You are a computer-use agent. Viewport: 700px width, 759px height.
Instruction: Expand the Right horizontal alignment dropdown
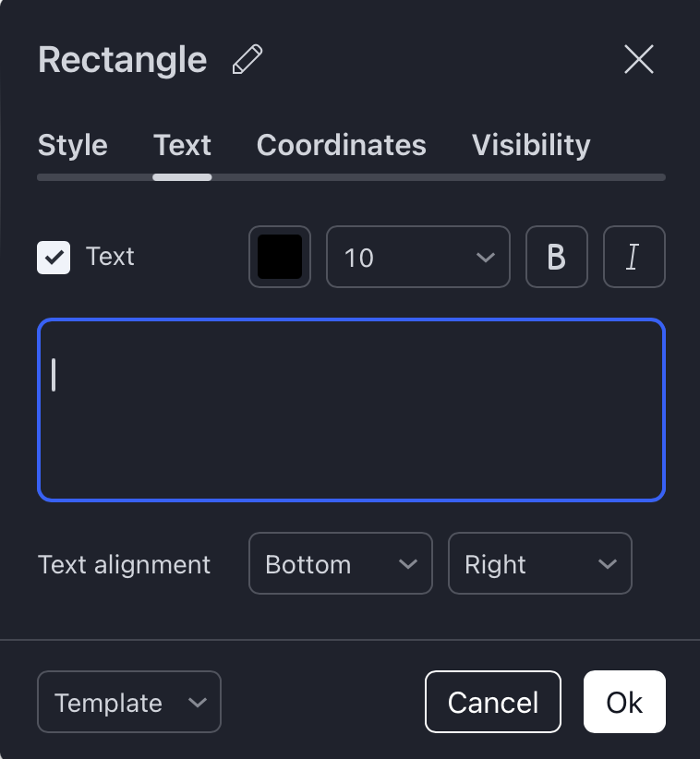click(539, 563)
